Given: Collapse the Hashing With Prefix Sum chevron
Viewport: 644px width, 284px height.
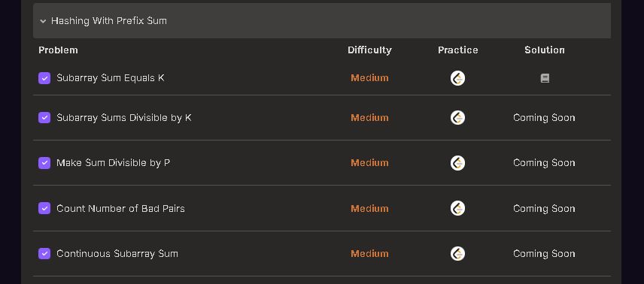Looking at the screenshot, I should click(43, 21).
